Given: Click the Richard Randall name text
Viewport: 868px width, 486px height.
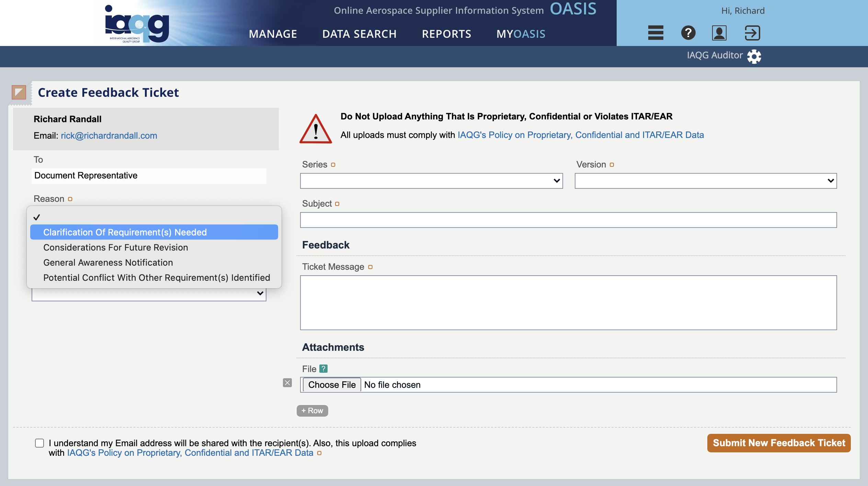Looking at the screenshot, I should tap(67, 119).
